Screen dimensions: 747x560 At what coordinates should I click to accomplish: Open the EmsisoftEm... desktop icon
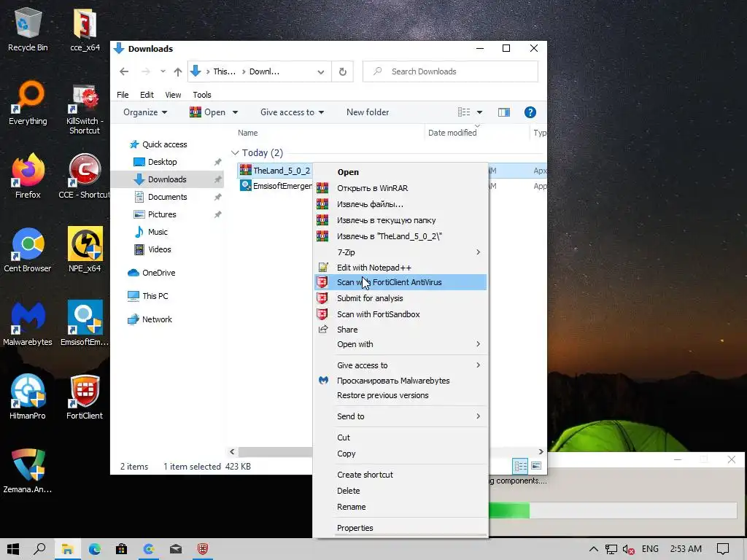pos(85,324)
